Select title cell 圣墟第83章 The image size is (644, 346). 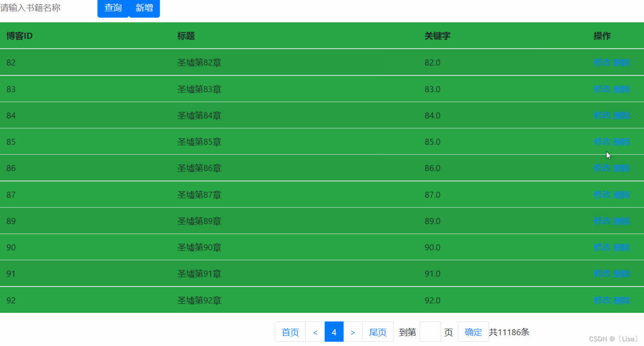(x=199, y=89)
